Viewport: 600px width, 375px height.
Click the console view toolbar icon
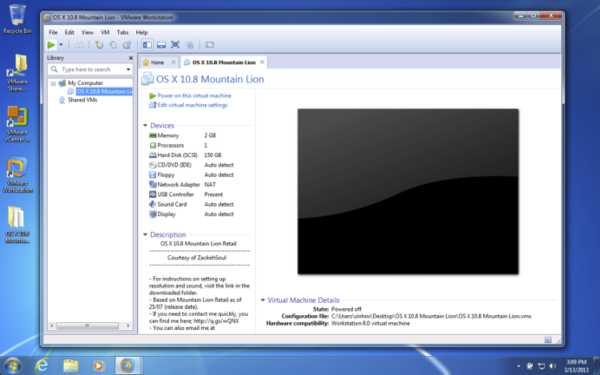coord(209,45)
